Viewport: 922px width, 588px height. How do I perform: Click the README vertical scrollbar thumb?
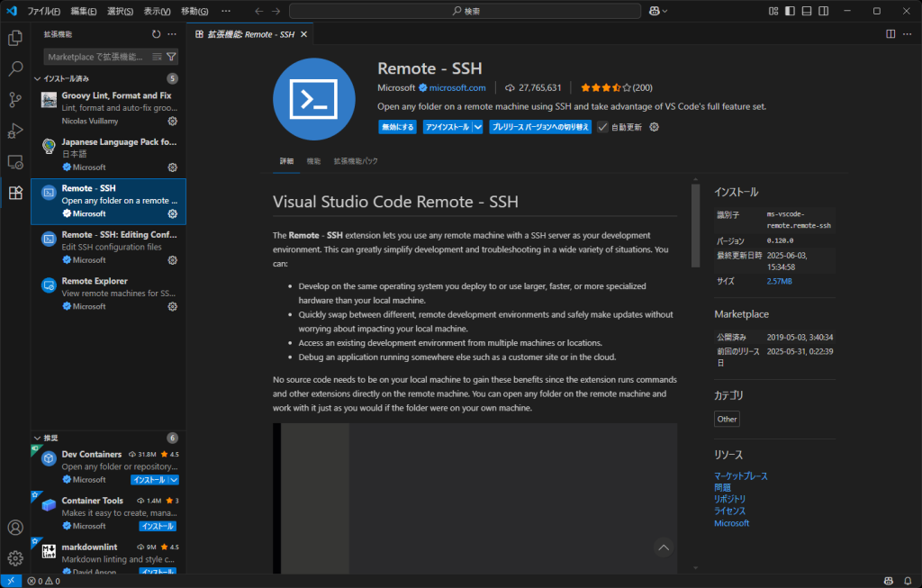pyautogui.click(x=696, y=226)
